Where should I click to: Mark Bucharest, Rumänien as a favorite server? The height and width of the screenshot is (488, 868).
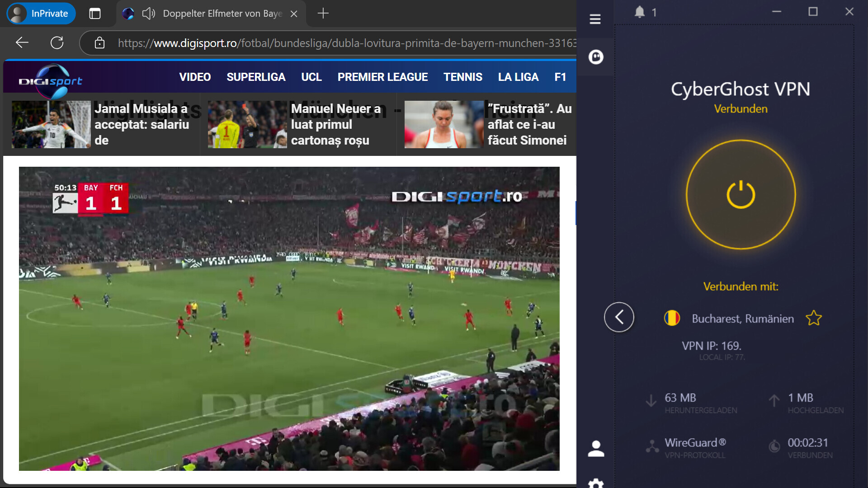pyautogui.click(x=814, y=318)
